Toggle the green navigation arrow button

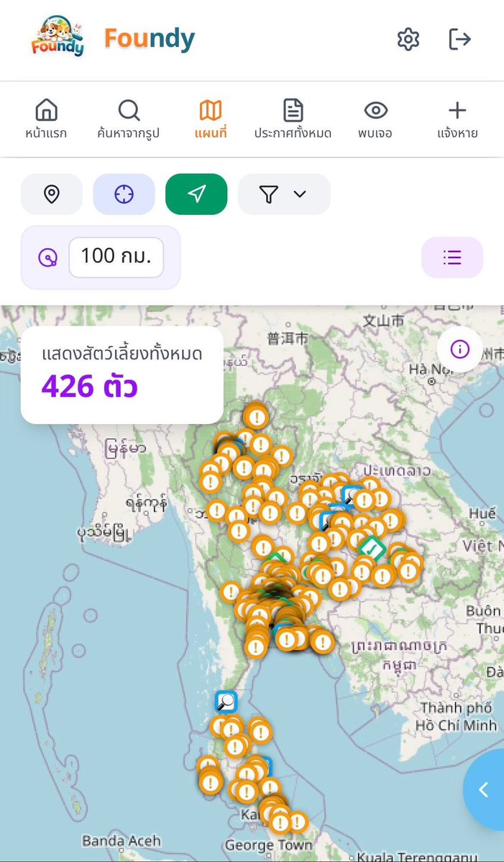pos(196,194)
